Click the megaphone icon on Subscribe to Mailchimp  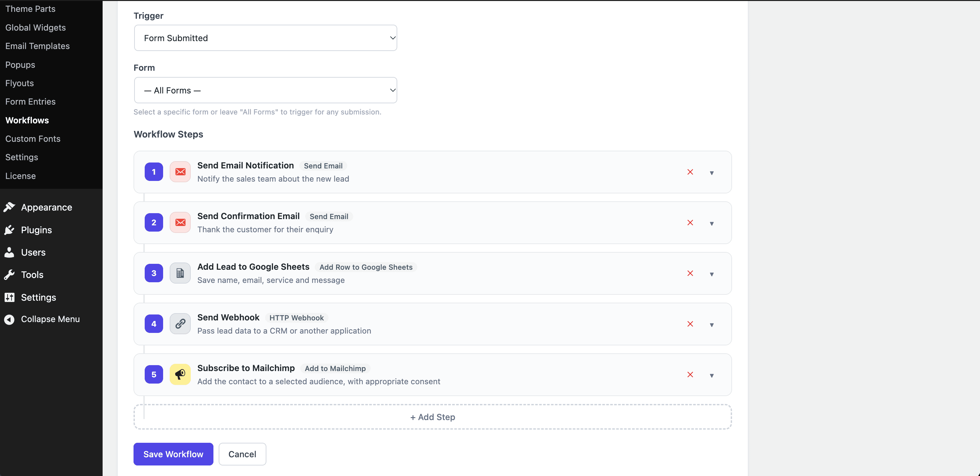(180, 374)
